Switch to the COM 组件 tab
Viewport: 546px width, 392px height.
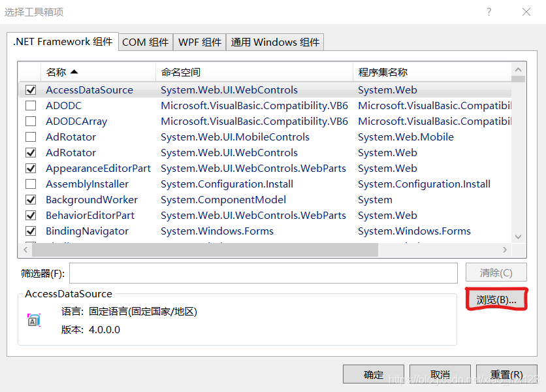point(146,42)
